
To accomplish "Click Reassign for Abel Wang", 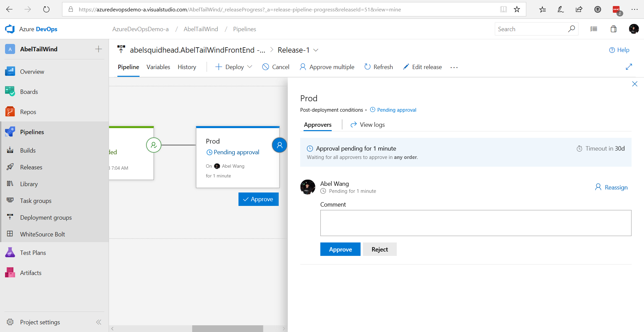I will pos(611,187).
